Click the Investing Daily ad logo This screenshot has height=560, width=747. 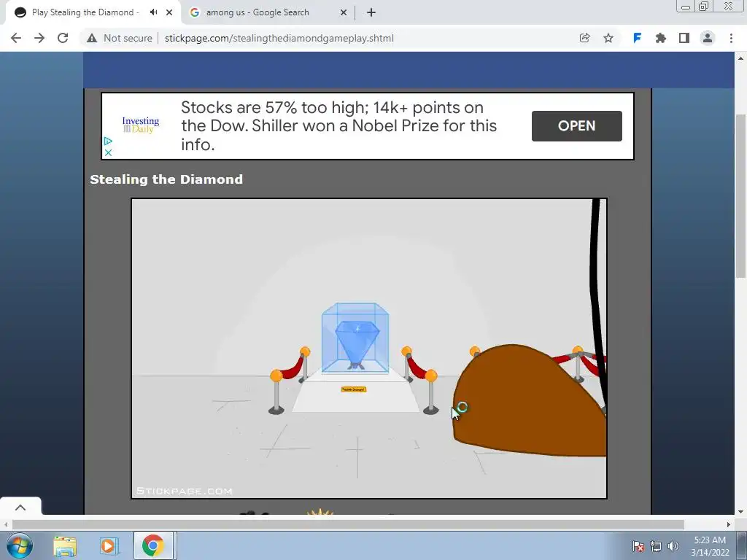[x=141, y=125]
